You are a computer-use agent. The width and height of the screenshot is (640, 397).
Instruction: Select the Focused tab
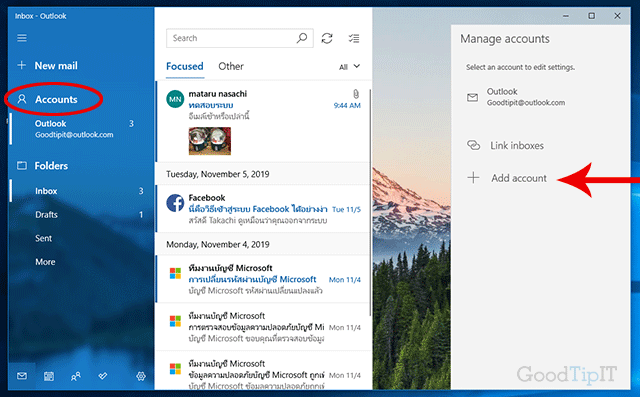184,66
